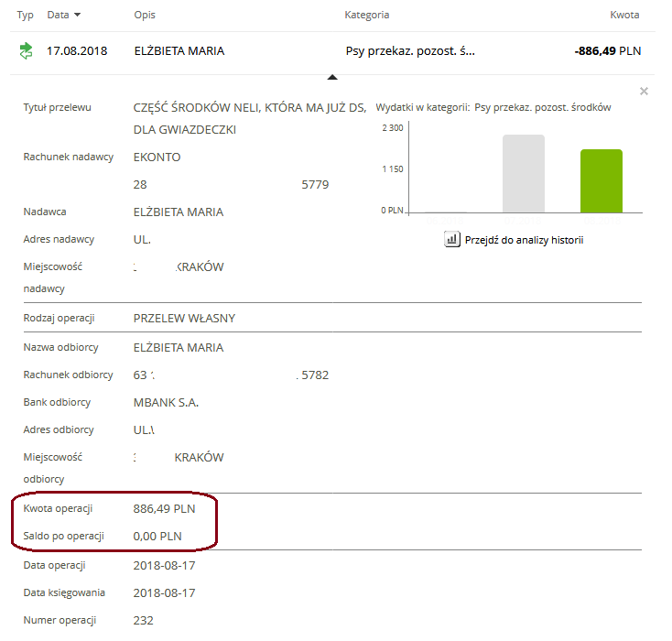Select the 17.08.2018 transaction date

77,51
